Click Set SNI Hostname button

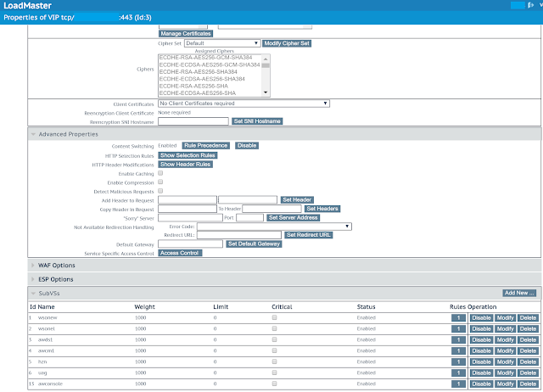[257, 121]
